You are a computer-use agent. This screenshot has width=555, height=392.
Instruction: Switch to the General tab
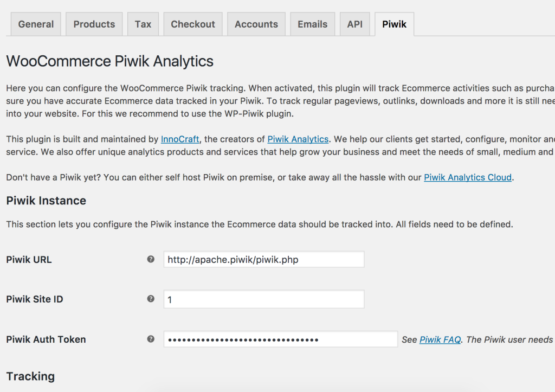point(36,24)
